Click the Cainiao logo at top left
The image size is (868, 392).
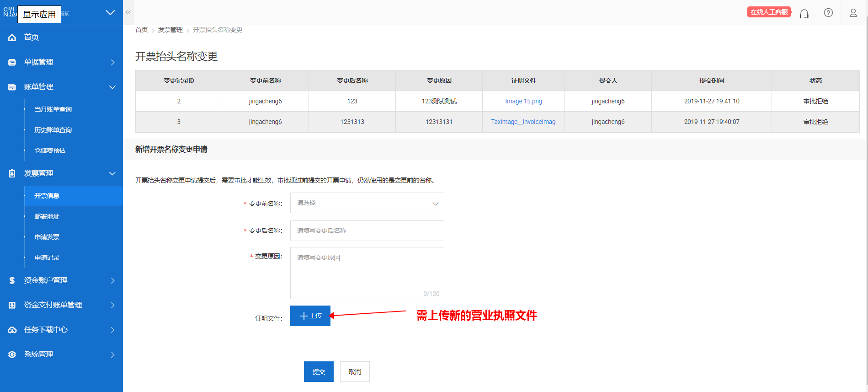(10, 12)
